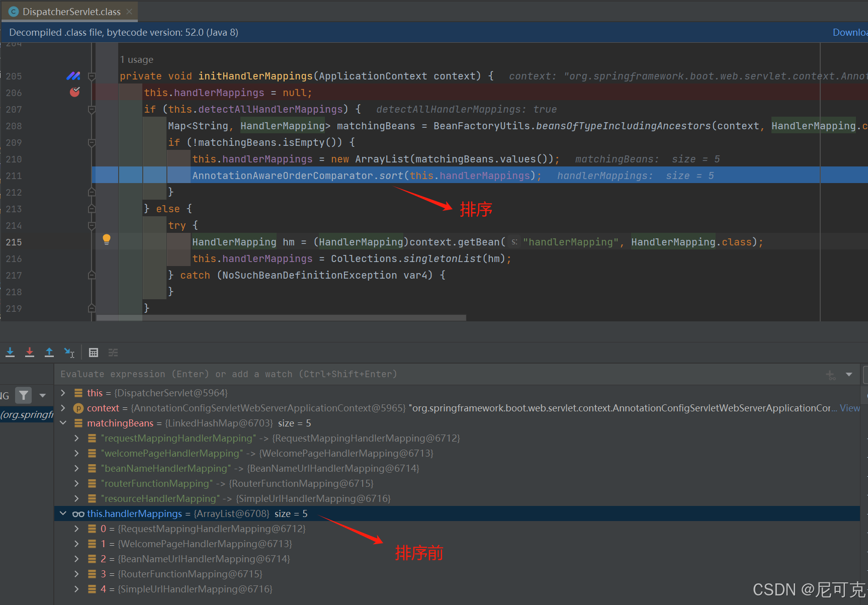
Task: Click View link for context value
Action: coord(850,408)
